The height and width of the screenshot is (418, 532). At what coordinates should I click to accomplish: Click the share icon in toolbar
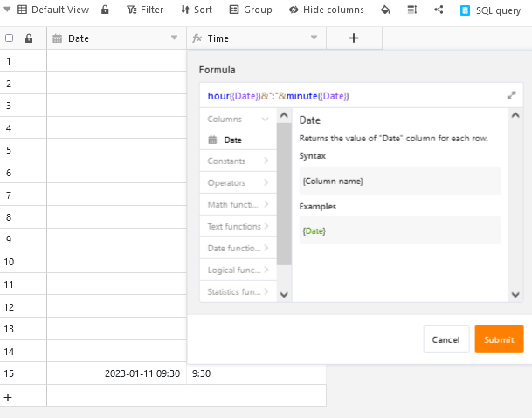coord(439,10)
